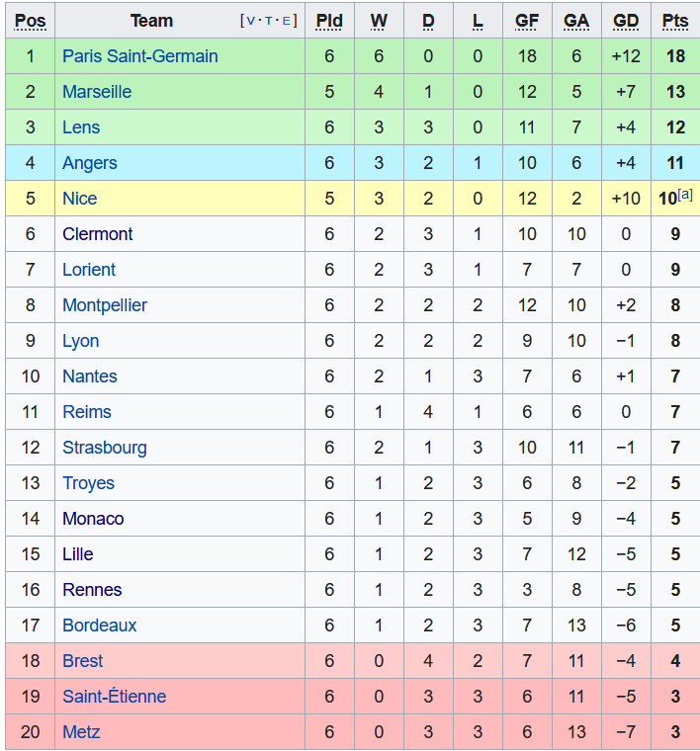This screenshot has height=751, width=700.
Task: Click the Lyon team link
Action: click(80, 341)
